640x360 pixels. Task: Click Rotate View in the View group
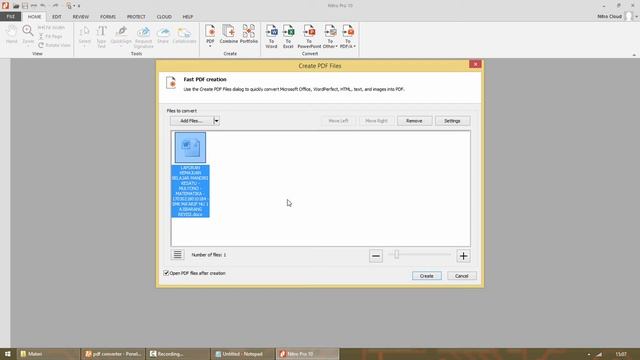[x=54, y=45]
